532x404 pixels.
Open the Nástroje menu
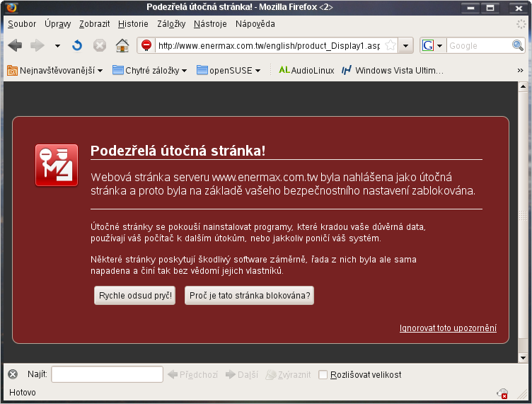210,24
